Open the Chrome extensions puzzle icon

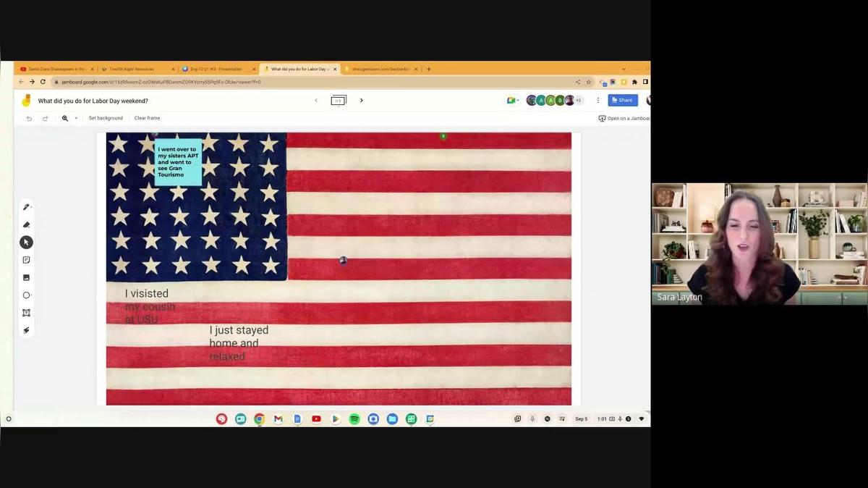[x=634, y=82]
